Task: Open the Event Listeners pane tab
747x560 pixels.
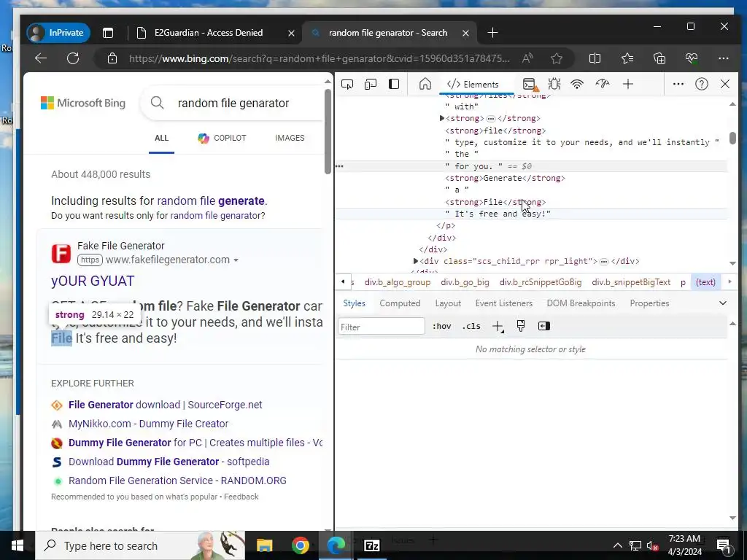Action: click(503, 303)
